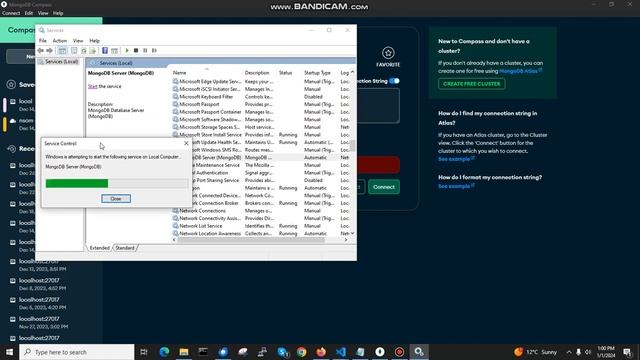This screenshot has width=640, height=360.
Task: Open Visual Studio Code from taskbar
Action: (x=341, y=352)
